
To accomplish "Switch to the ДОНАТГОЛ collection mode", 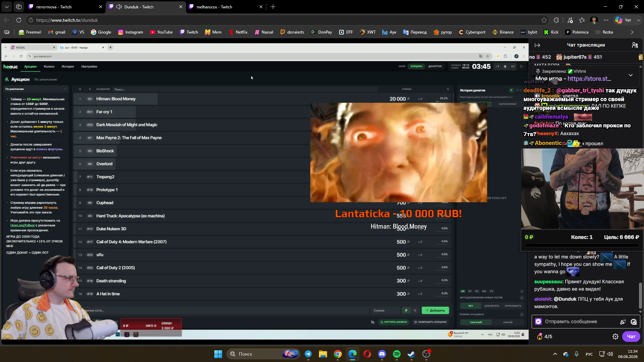I will point(435,66).
